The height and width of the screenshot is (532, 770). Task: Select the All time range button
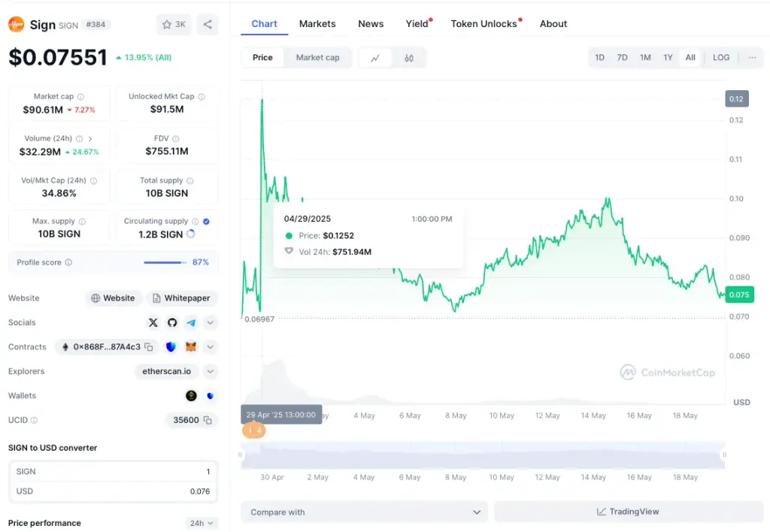point(690,57)
